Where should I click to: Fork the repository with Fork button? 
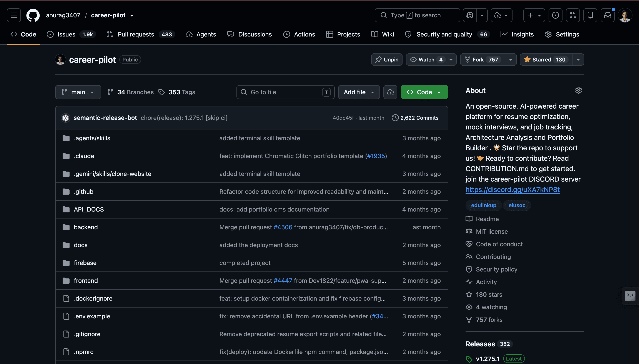[x=483, y=60]
